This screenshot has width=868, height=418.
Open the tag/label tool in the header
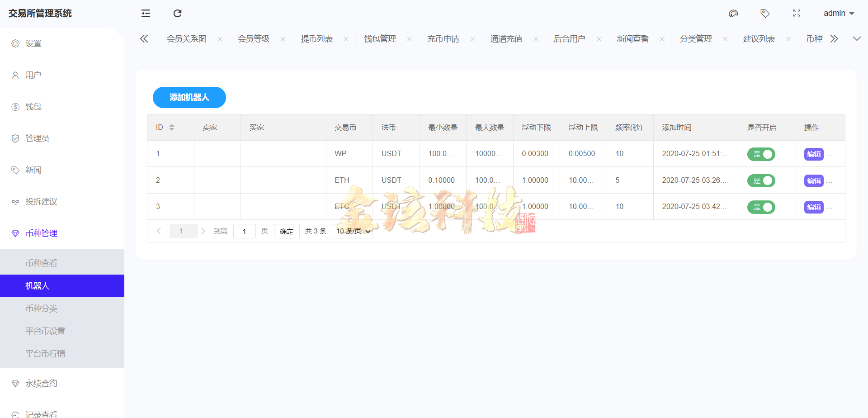coord(765,13)
